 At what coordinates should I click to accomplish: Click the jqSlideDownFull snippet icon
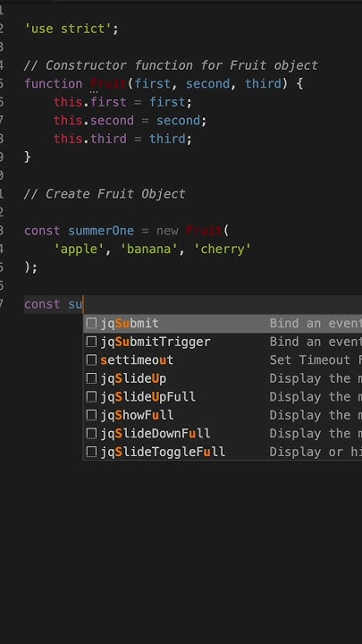(91, 433)
